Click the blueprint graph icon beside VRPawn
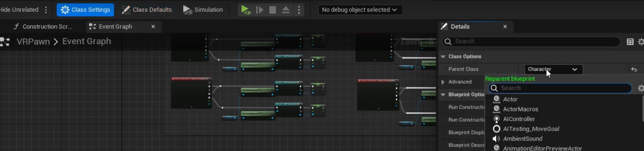Image resolution: width=644 pixels, height=151 pixels. tap(5, 42)
